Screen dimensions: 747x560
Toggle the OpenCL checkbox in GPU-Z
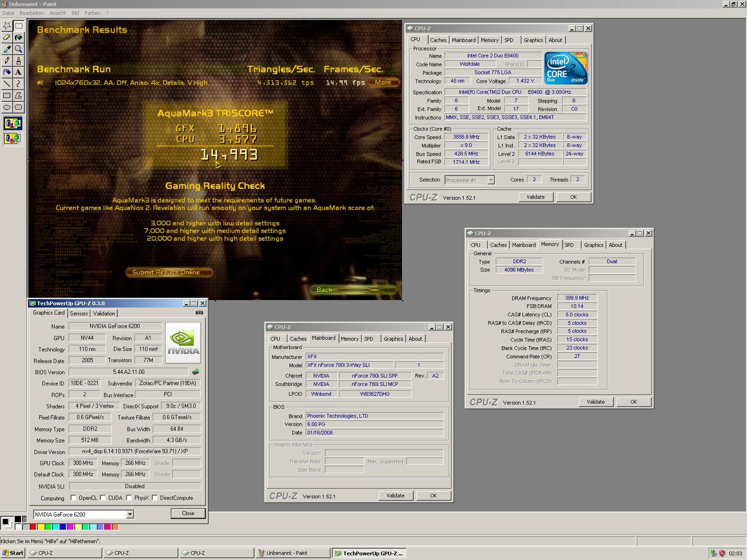[74, 498]
